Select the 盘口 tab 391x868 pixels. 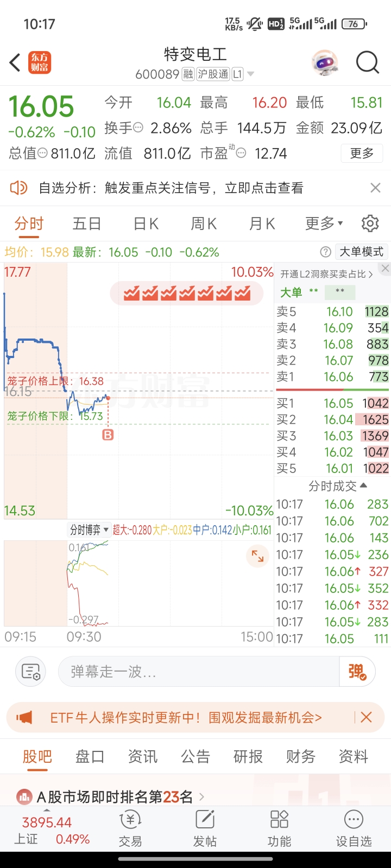coord(90,756)
